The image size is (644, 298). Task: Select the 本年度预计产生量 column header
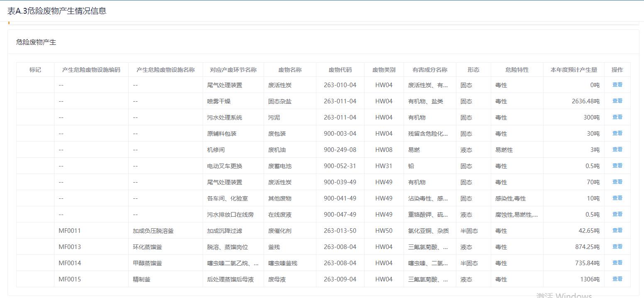(573, 70)
